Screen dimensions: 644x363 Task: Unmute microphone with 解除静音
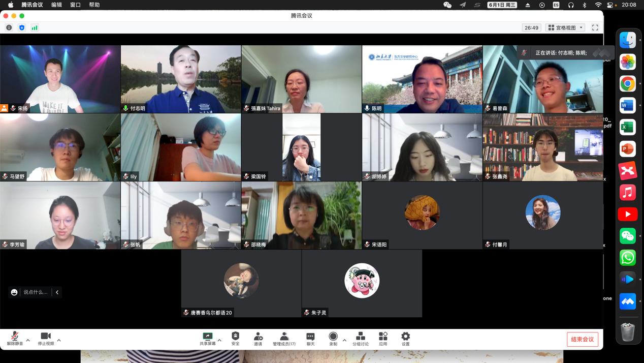15,339
